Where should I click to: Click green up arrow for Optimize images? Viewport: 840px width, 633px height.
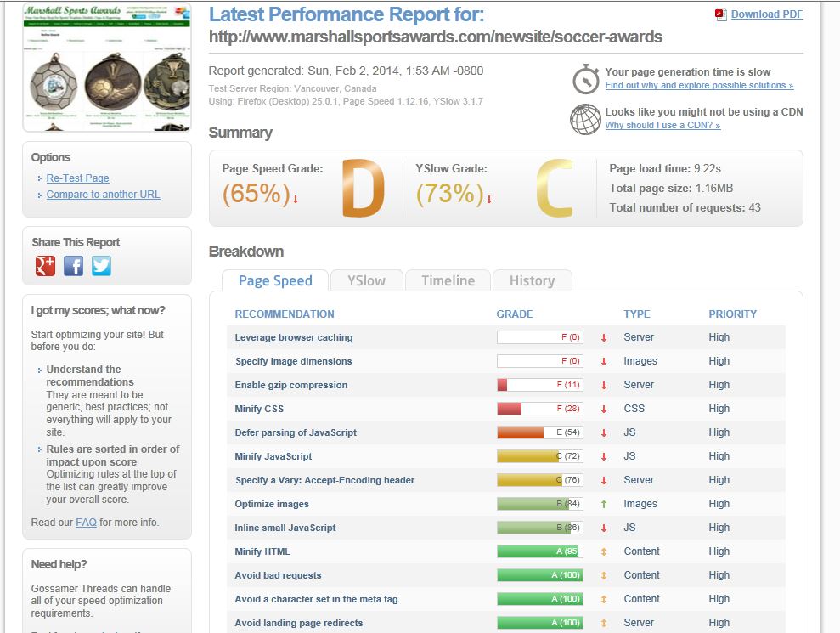click(x=604, y=504)
